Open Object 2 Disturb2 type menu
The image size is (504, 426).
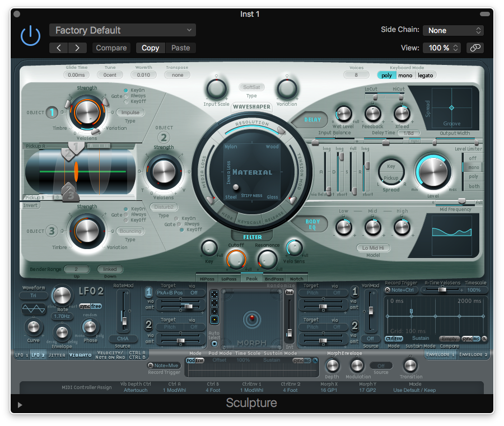tap(164, 207)
